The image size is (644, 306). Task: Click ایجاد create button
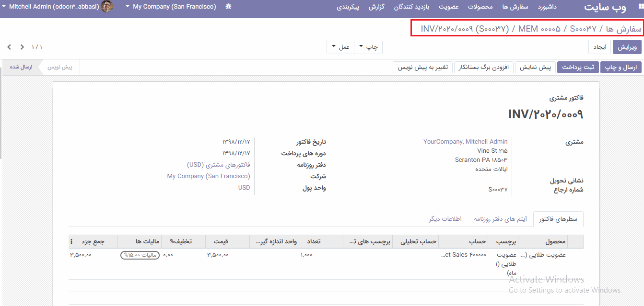[x=600, y=47]
